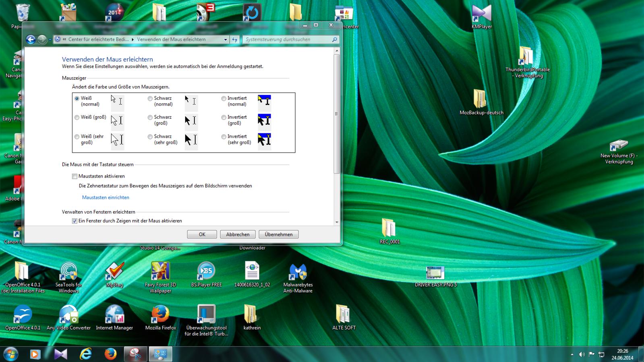The image size is (644, 362).
Task: Click the Übernehmen button
Action: coord(279,234)
